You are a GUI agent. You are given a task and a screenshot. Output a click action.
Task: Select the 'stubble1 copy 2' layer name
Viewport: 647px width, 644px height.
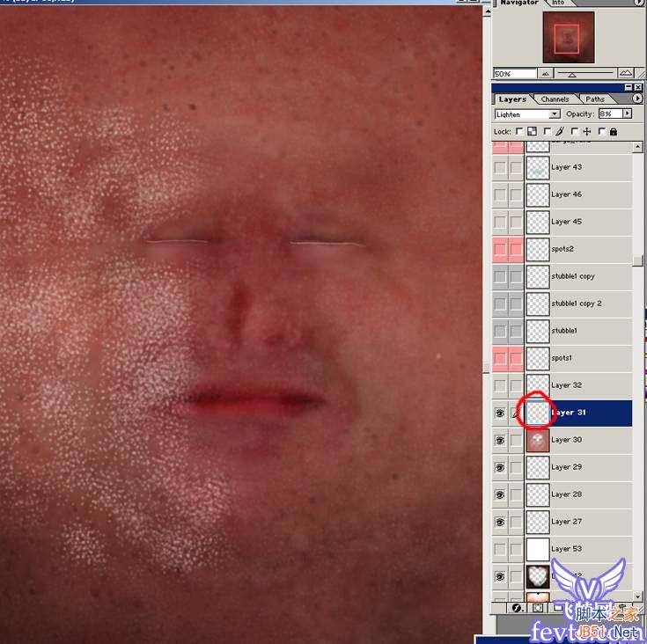click(577, 304)
